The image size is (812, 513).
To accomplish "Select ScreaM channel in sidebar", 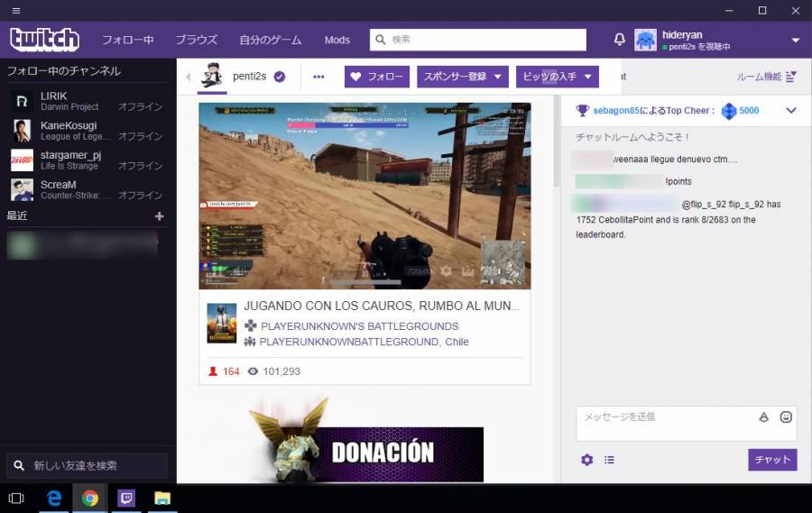I will [x=87, y=189].
